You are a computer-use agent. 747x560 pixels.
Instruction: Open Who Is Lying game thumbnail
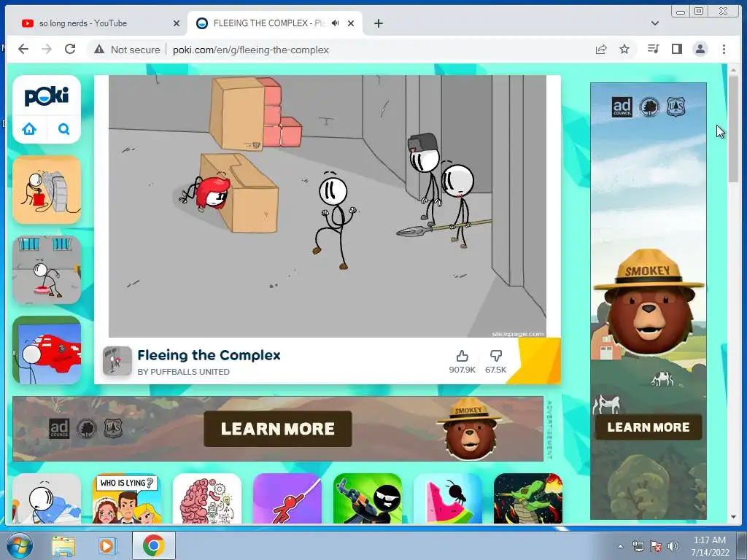click(x=127, y=498)
